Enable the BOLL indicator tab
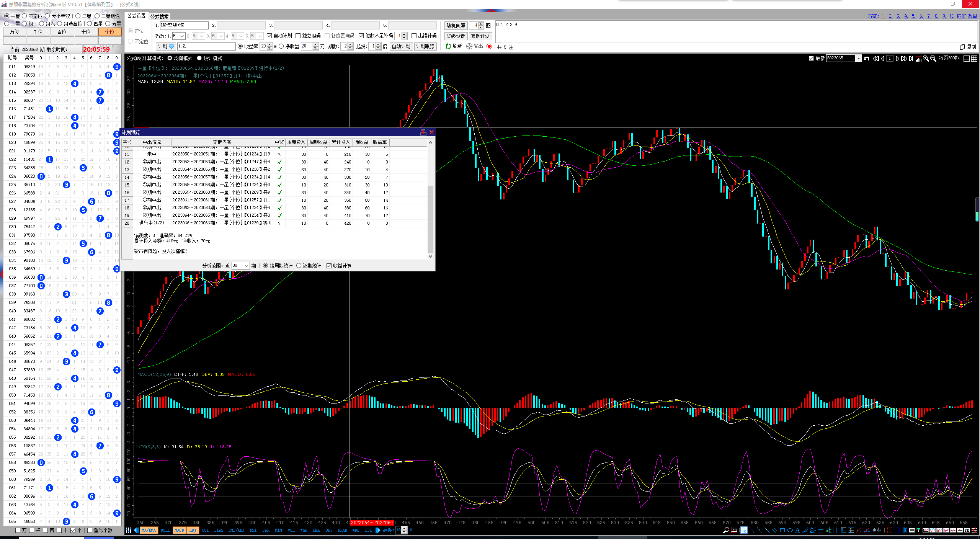 165,530
